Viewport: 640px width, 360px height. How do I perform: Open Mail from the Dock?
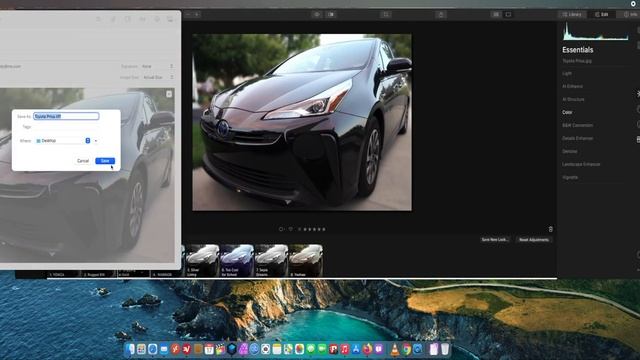(164, 349)
